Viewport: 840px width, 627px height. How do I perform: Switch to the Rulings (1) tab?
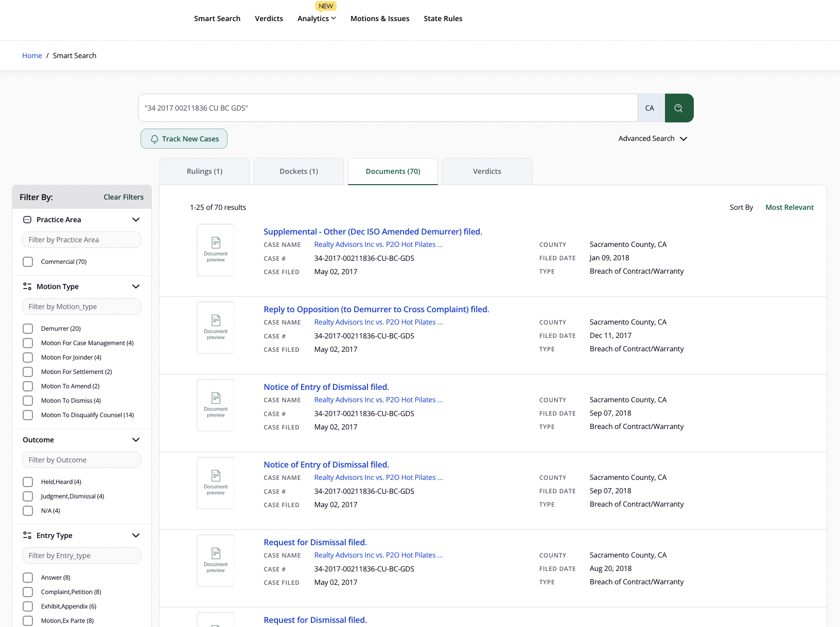[x=204, y=171]
